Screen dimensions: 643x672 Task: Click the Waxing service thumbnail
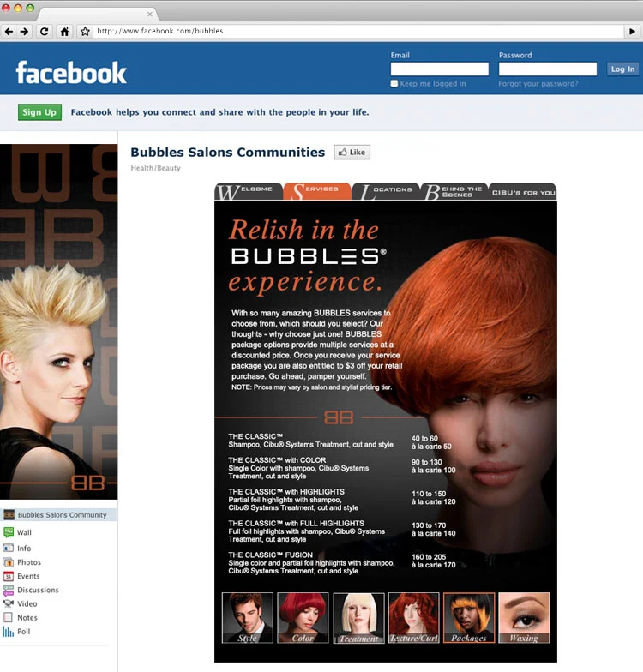(x=524, y=617)
